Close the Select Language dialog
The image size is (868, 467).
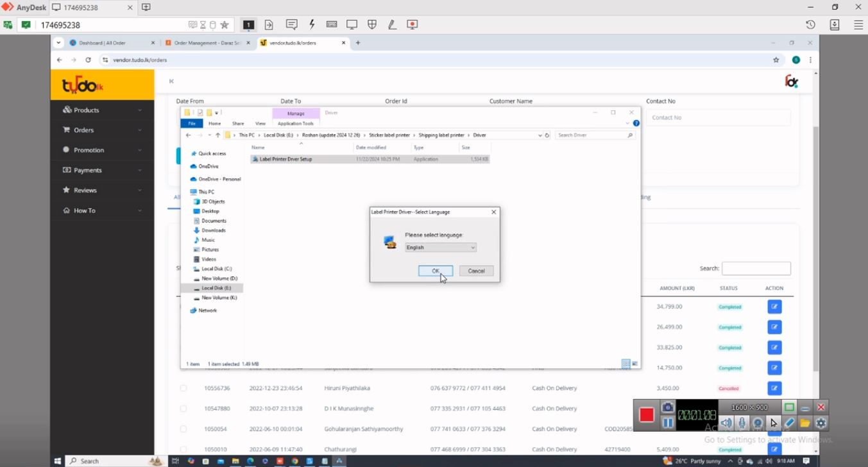(x=493, y=212)
